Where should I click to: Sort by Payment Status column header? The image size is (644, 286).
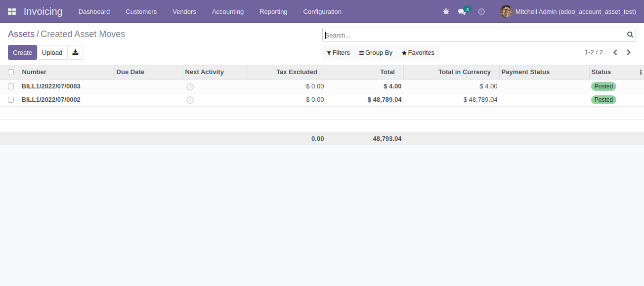544,72
